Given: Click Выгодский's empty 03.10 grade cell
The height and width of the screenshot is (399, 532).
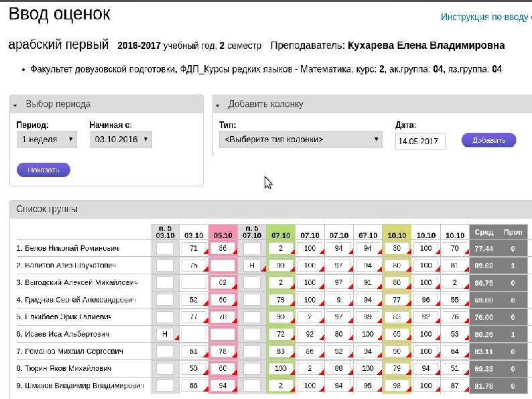Looking at the screenshot, I should pyautogui.click(x=194, y=282).
